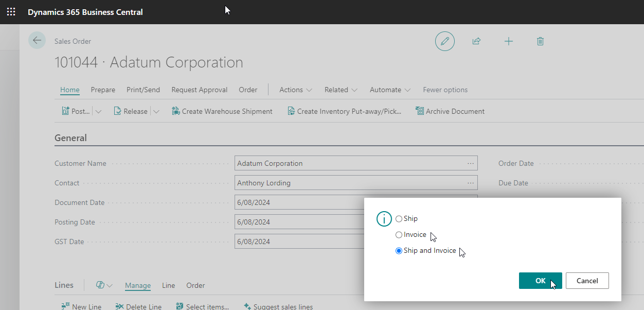The width and height of the screenshot is (644, 310).
Task: Click the Order Date label
Action: click(x=516, y=163)
